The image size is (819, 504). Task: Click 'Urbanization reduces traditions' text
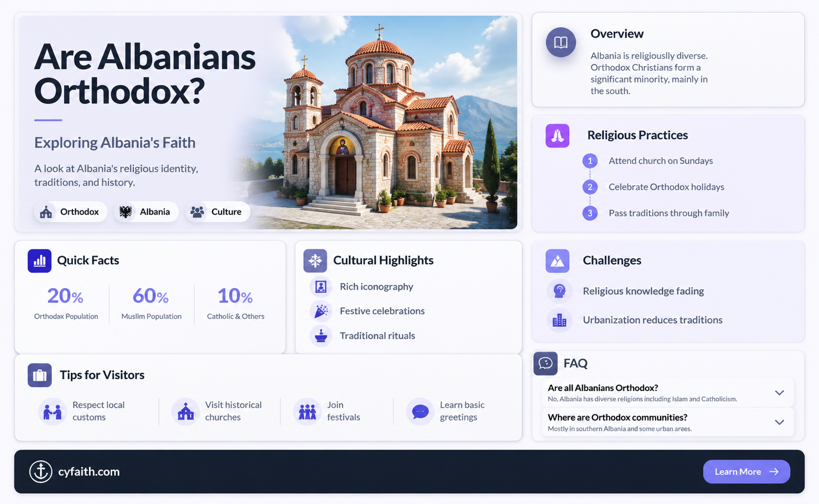pos(653,320)
